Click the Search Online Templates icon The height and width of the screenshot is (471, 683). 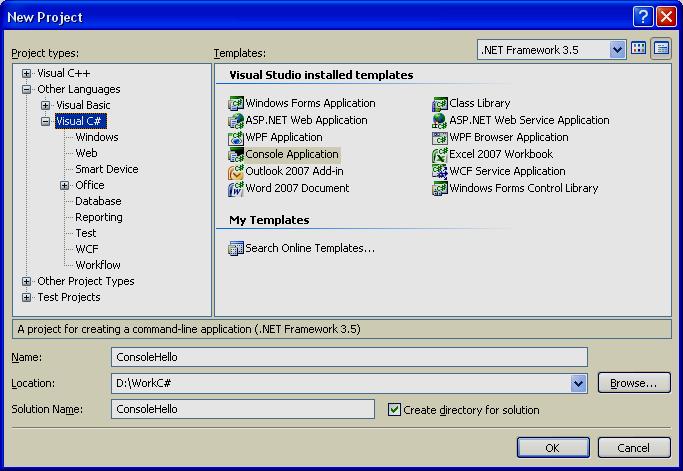click(236, 248)
